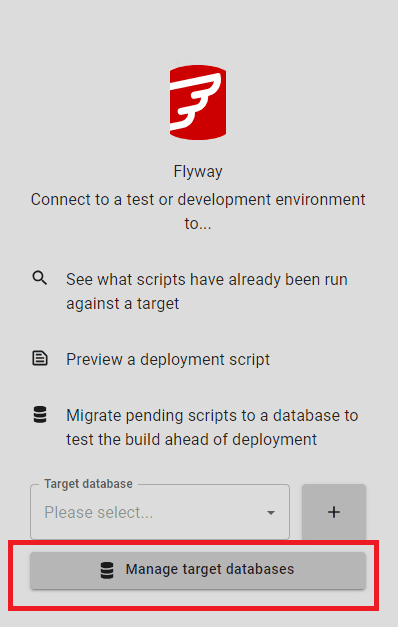Viewport: 400px width, 627px height.
Task: Select 'See what scripts have already been run'
Action: [207, 280]
